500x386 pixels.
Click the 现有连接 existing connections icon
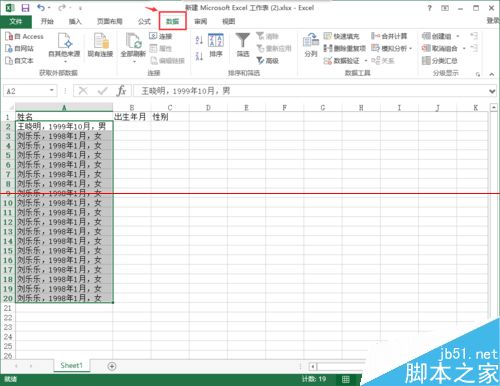(101, 41)
